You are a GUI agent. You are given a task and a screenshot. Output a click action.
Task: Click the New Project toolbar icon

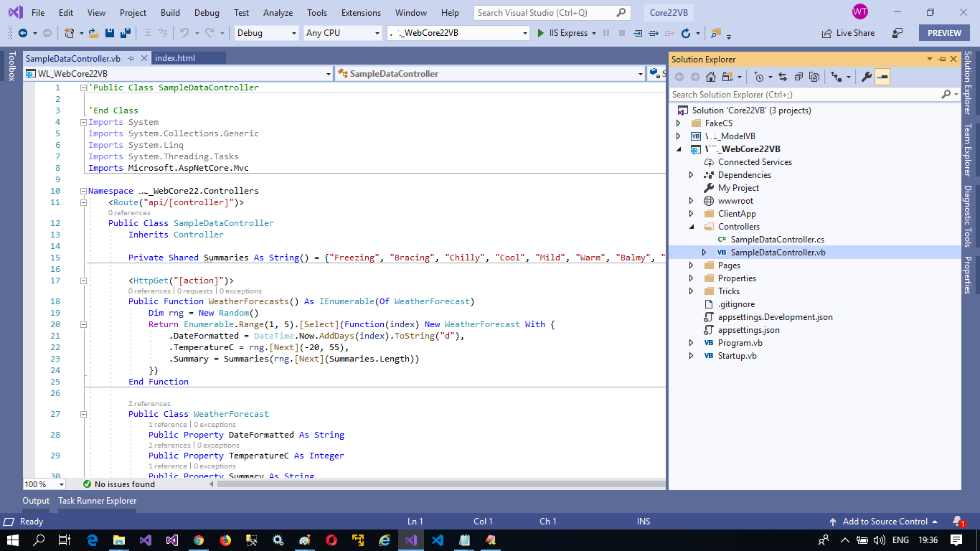pyautogui.click(x=69, y=33)
